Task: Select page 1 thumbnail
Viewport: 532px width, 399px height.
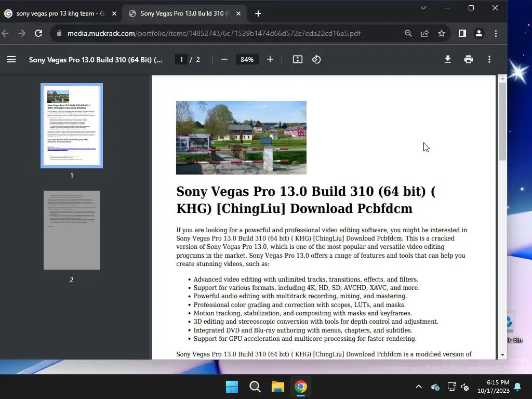Action: click(x=72, y=126)
